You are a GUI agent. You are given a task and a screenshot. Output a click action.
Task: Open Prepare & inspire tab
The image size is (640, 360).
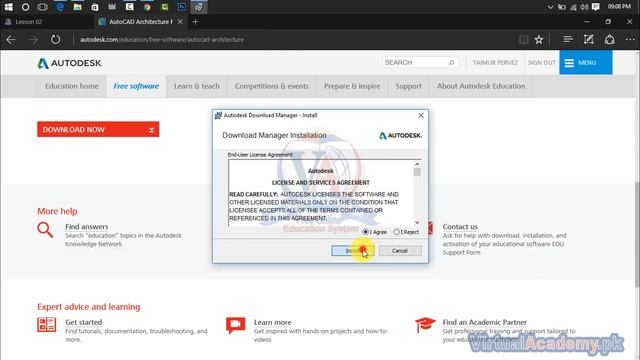pos(352,86)
